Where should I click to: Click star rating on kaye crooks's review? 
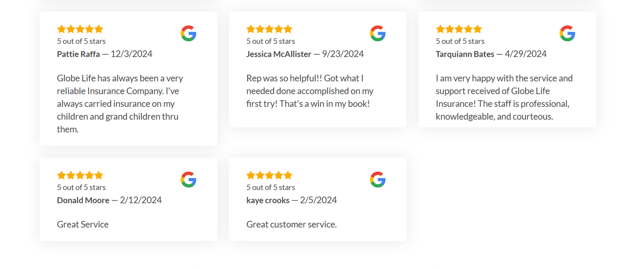click(x=270, y=175)
